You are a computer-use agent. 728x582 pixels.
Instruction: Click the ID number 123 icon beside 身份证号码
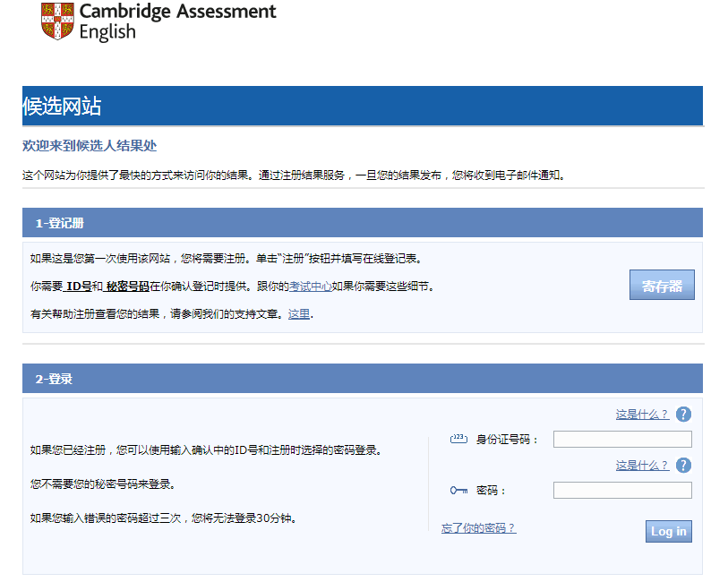tap(458, 439)
